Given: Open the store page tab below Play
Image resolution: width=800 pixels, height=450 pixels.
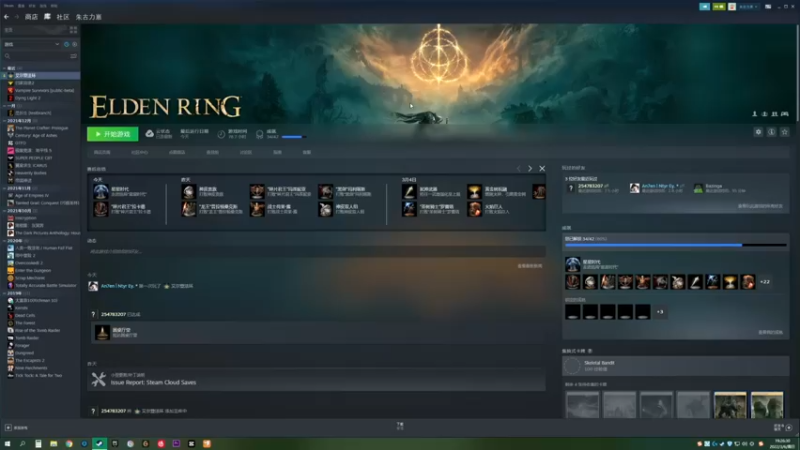Looking at the screenshot, I should [102, 153].
